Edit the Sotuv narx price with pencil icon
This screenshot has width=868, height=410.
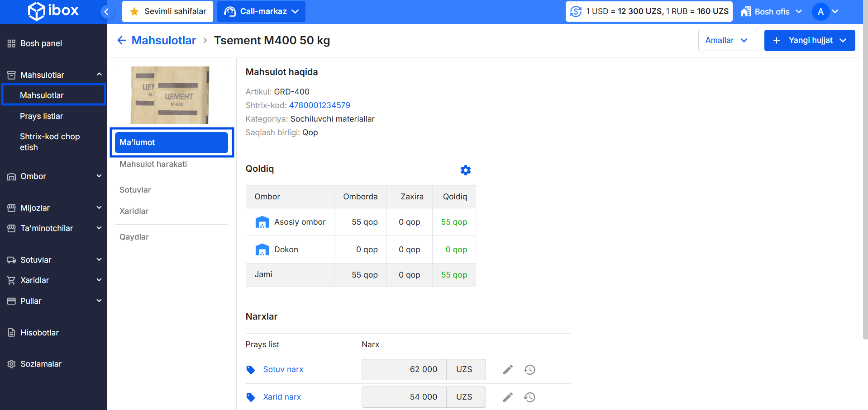(x=508, y=370)
